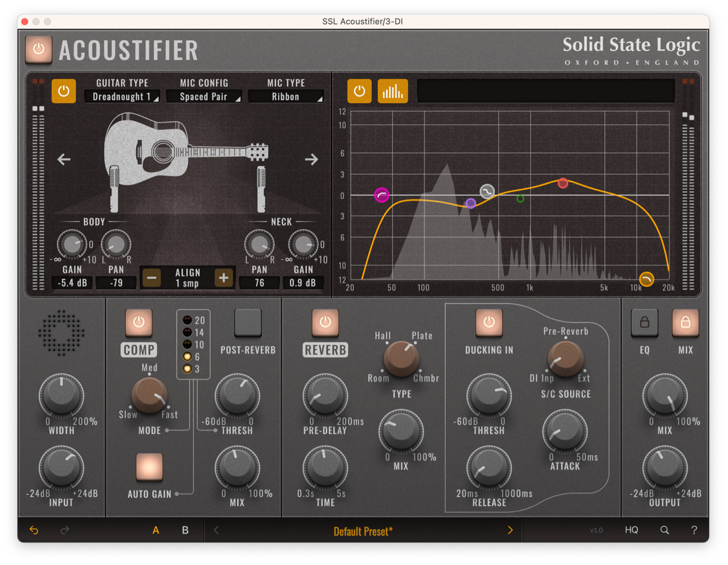
Task: Click the undo arrow icon
Action: [x=34, y=530]
